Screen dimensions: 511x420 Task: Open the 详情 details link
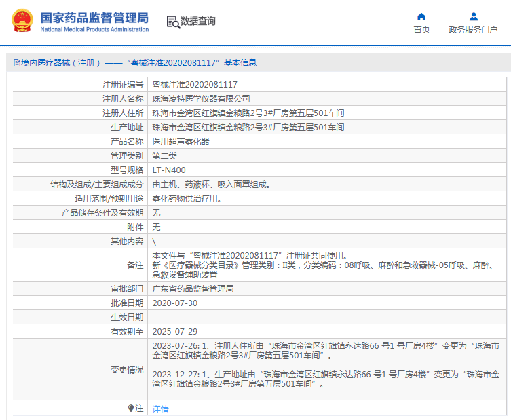(x=160, y=408)
